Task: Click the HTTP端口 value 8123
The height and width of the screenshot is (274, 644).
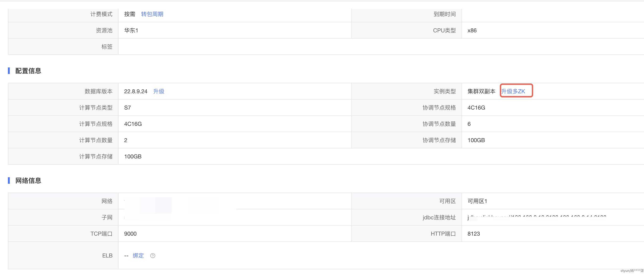Action: pyautogui.click(x=474, y=234)
